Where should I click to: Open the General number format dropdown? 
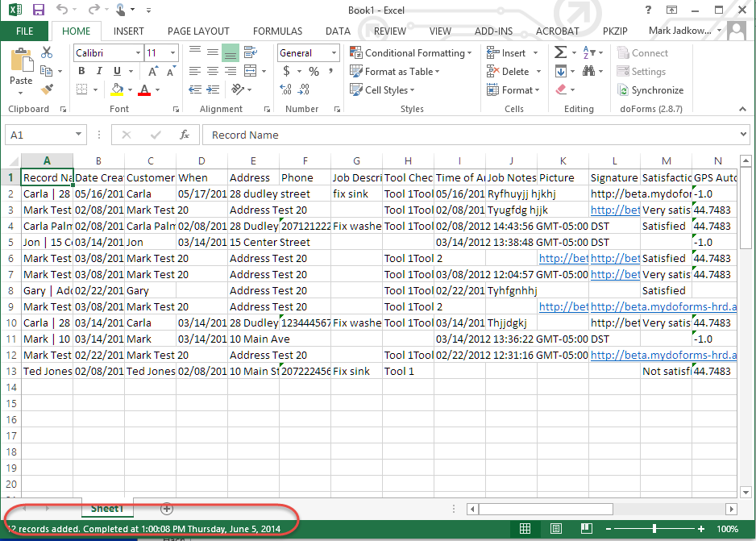(x=334, y=53)
